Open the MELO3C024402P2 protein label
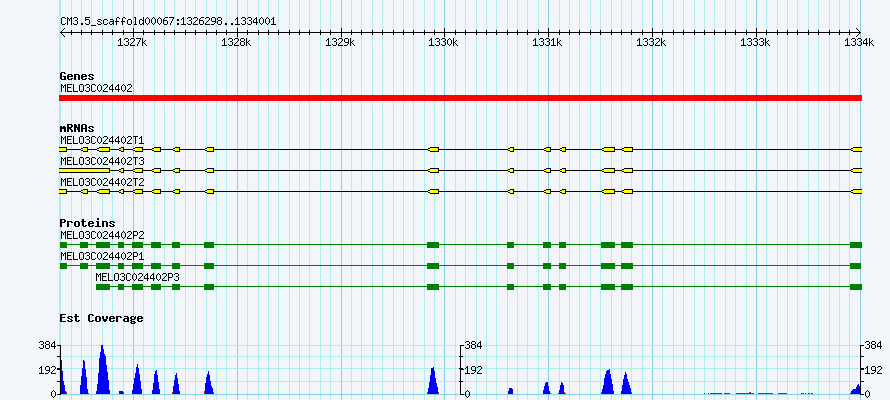890x400 pixels. point(102,235)
